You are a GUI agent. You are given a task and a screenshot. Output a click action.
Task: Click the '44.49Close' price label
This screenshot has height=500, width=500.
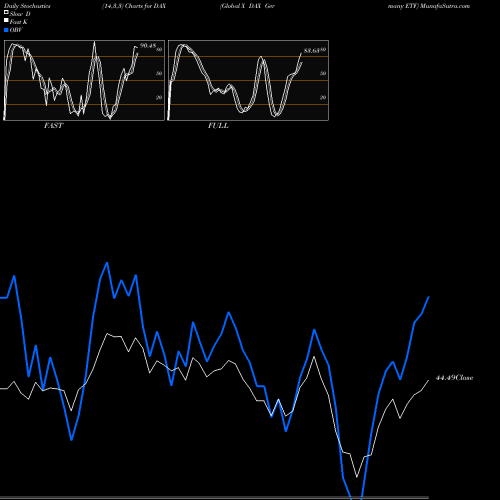(454, 378)
